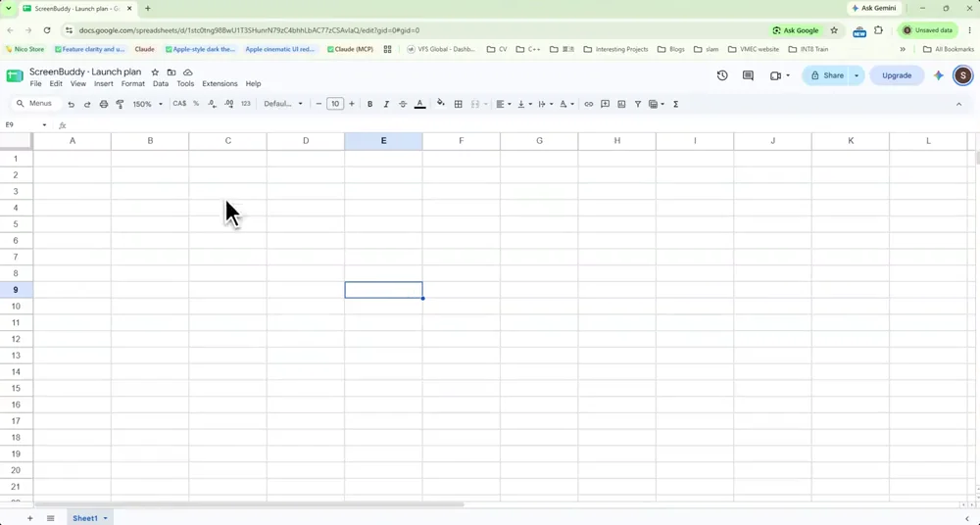Increase decimal places icon
This screenshot has height=525, width=980.
[228, 104]
